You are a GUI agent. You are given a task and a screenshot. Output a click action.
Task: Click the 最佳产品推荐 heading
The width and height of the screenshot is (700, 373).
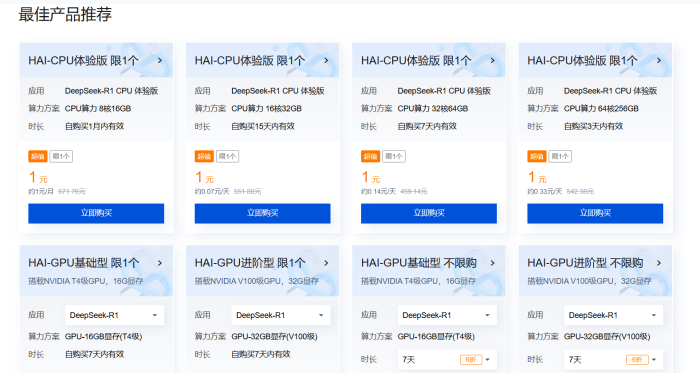click(x=65, y=14)
